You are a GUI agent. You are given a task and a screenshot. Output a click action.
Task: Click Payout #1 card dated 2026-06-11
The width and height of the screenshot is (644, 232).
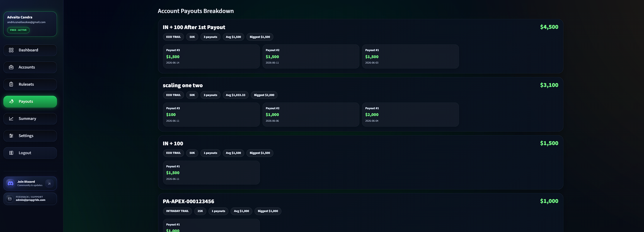coord(211,173)
